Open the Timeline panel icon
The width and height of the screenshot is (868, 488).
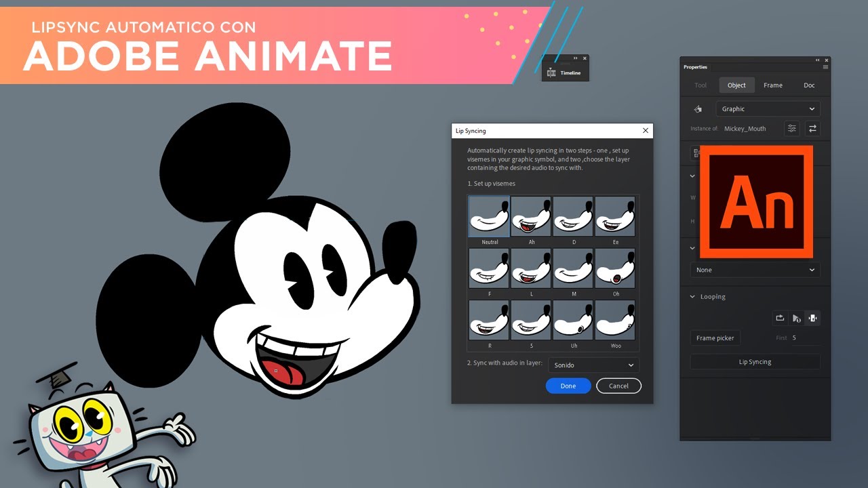551,73
